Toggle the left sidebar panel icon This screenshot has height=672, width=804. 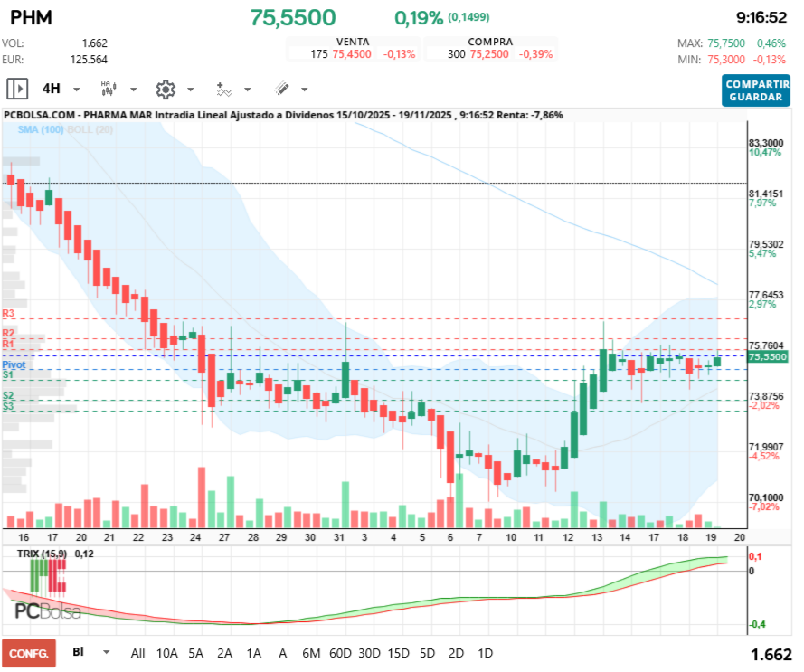click(18, 89)
